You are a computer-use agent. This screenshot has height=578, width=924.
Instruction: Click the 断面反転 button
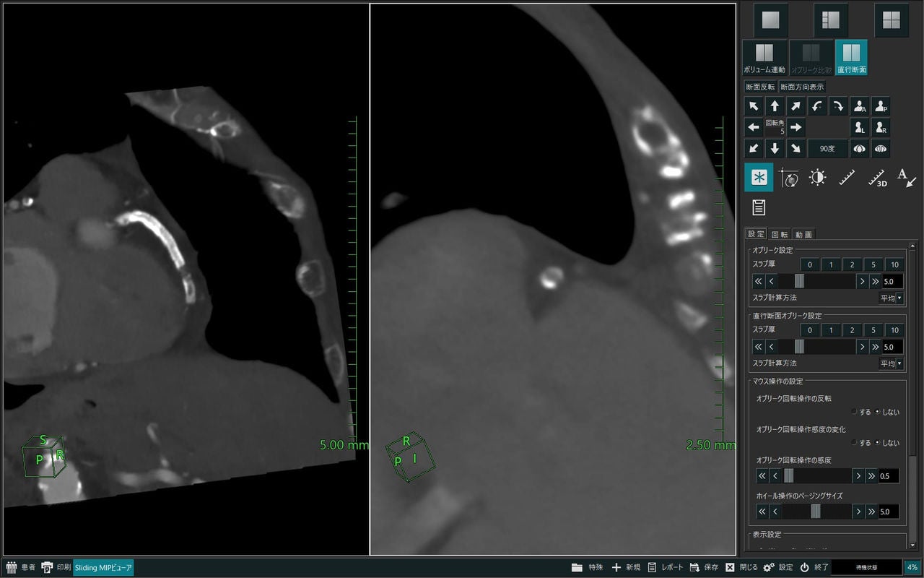[x=760, y=87]
